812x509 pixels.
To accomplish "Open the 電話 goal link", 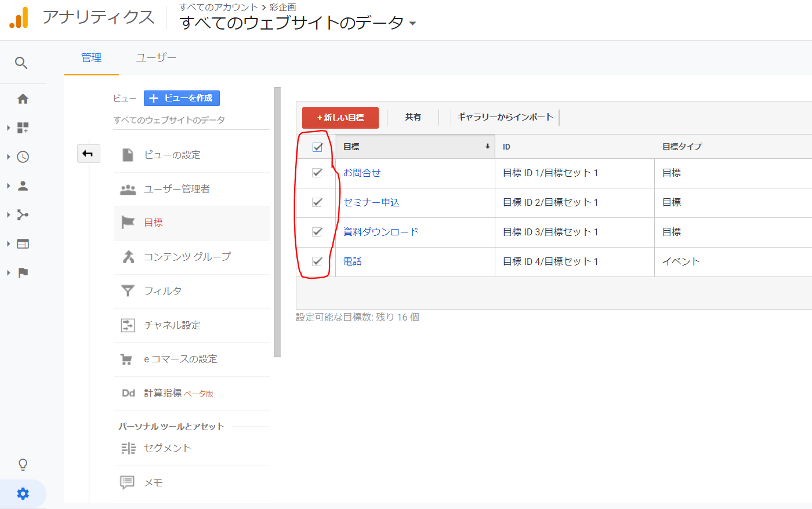I will click(x=353, y=261).
